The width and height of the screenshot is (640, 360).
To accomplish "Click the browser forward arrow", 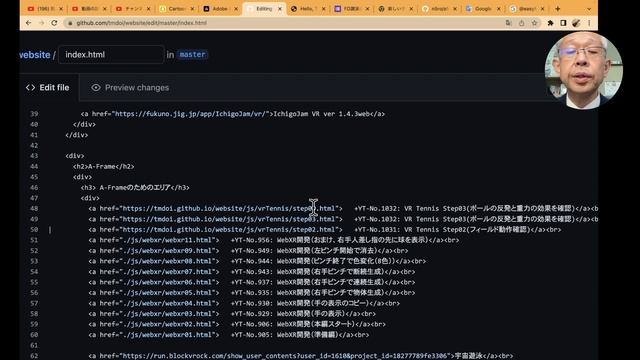I will 41,23.
